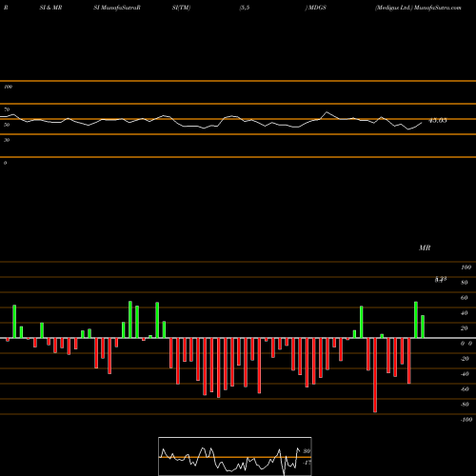This screenshot has width=476, height=476.
Task: Click the -20 label on MR axis
Action: click(x=465, y=359)
